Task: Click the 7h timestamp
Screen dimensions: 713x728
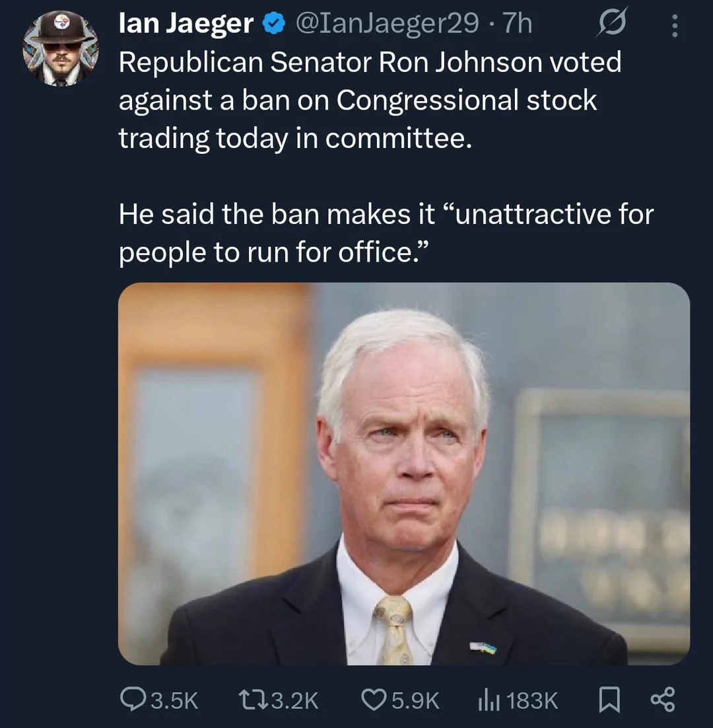Action: (517, 24)
